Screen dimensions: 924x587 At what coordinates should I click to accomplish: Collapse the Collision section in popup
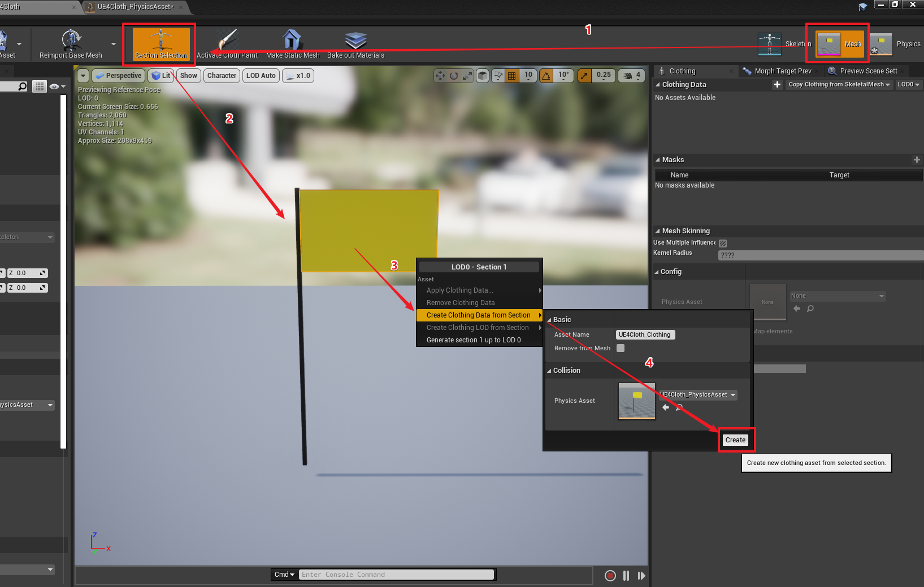pos(549,371)
